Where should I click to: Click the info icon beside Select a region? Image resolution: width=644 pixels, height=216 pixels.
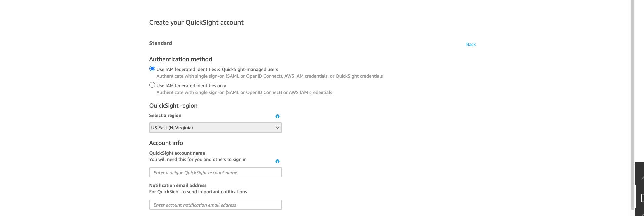(x=277, y=116)
